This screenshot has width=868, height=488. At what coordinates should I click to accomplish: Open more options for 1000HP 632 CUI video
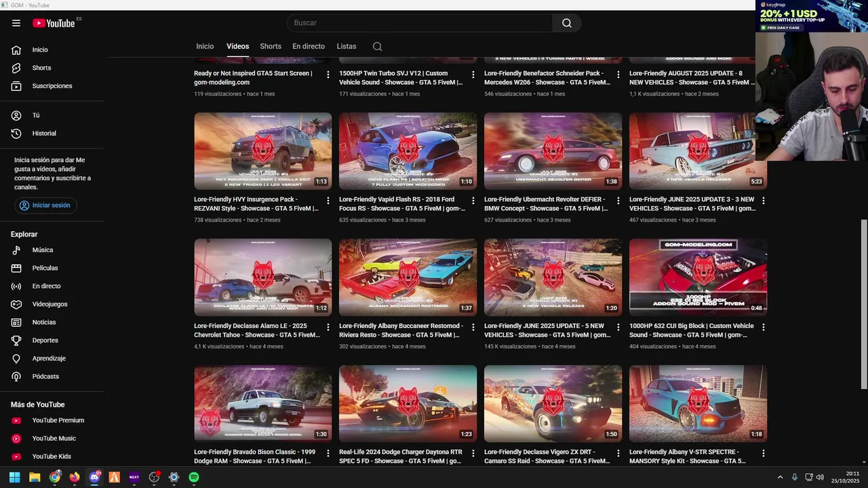pos(764,327)
